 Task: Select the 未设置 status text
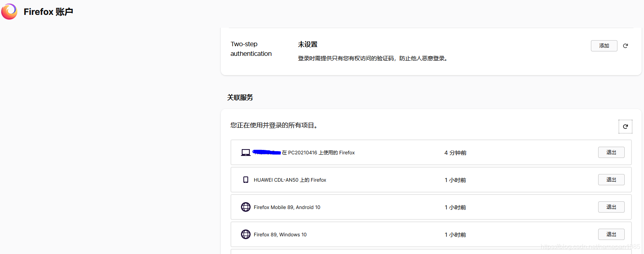pos(308,44)
